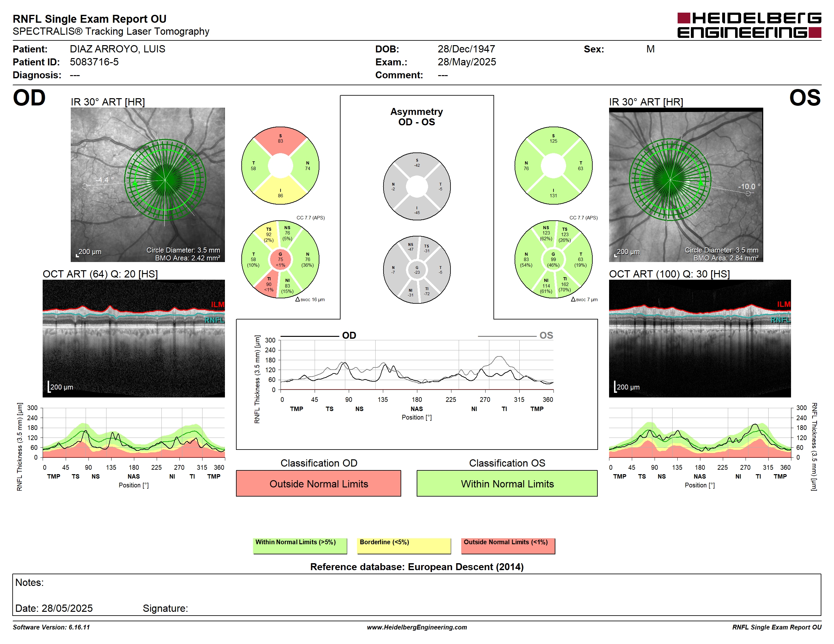Click the 'Software Version: 6.16.11' footer text

51,627
